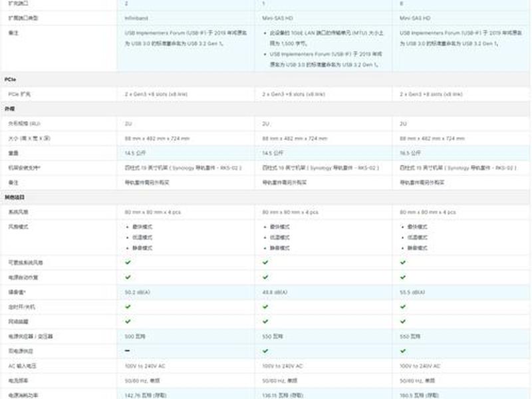Click scheduled power on/off checkmark, third column
The height and width of the screenshot is (399, 532).
(403, 307)
